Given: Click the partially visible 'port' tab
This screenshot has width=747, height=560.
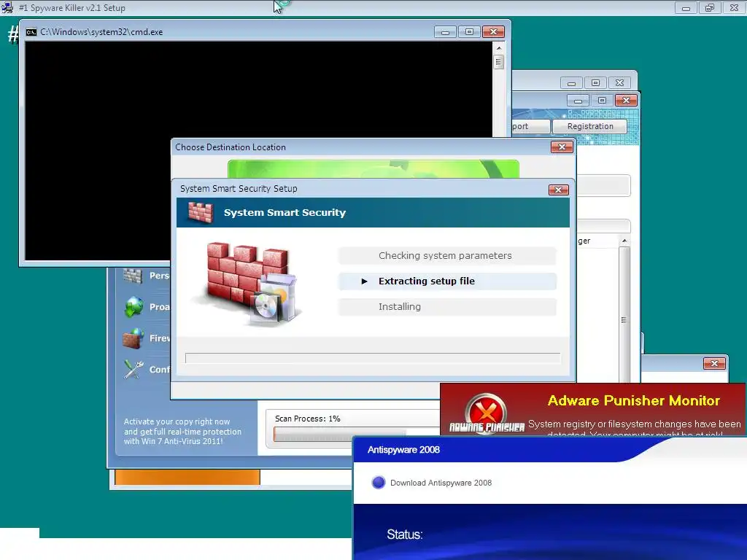Looking at the screenshot, I should (530, 126).
